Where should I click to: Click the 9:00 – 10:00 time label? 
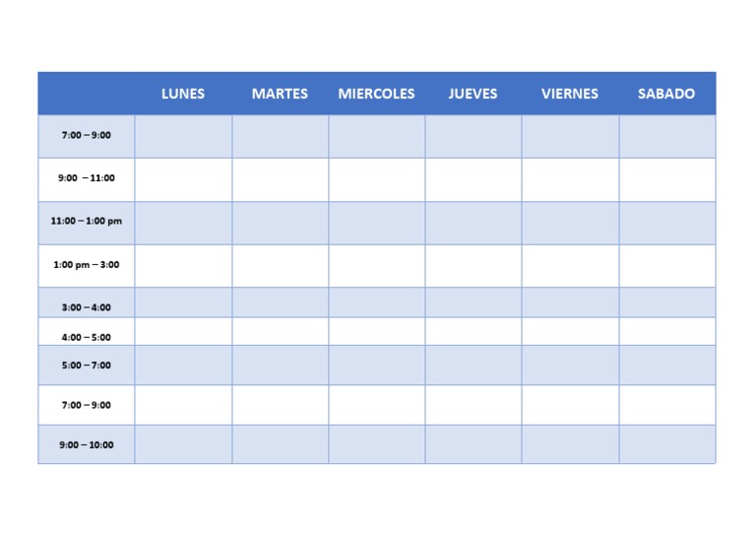point(87,444)
